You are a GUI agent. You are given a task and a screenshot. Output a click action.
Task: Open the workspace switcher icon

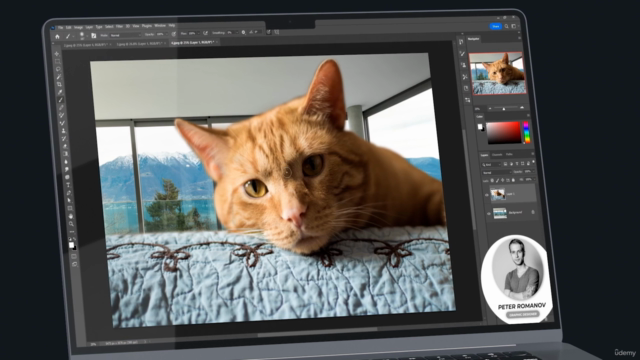click(513, 26)
